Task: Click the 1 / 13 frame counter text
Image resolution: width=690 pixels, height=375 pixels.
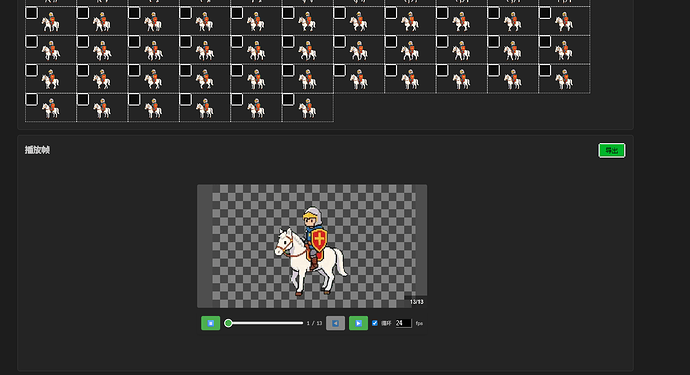Action: tap(314, 323)
